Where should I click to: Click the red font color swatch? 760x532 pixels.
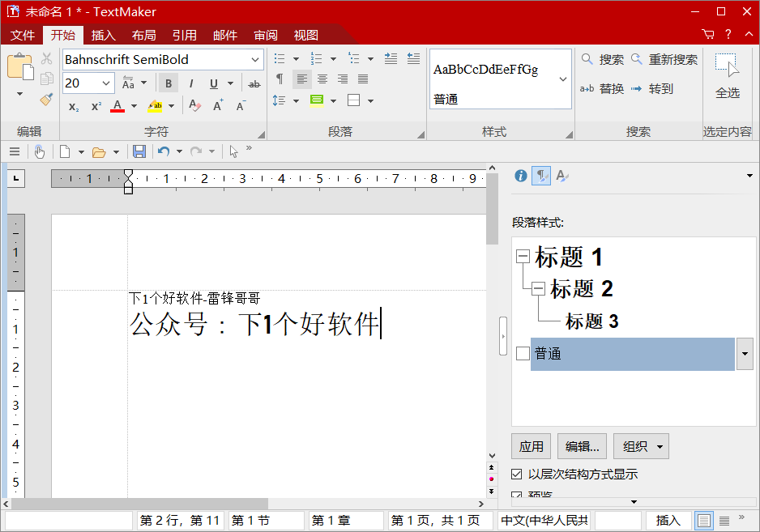pyautogui.click(x=117, y=106)
